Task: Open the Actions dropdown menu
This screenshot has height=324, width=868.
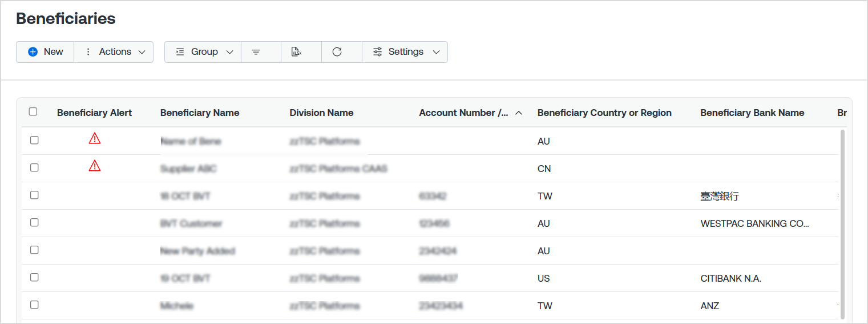Action: point(114,52)
